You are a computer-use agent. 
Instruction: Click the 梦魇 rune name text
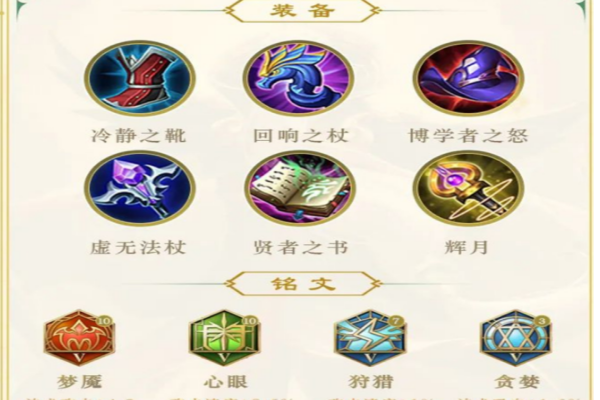pyautogui.click(x=80, y=382)
